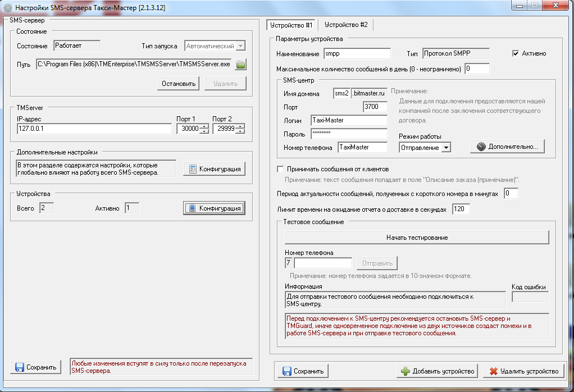574x392 pixels.
Task: Click Остановить to stop the SMS server
Action: click(178, 84)
